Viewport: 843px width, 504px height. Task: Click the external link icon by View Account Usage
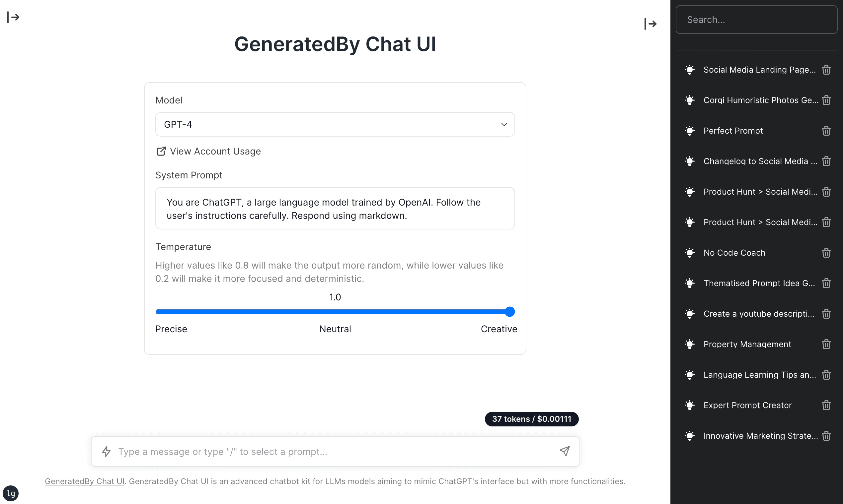point(161,151)
